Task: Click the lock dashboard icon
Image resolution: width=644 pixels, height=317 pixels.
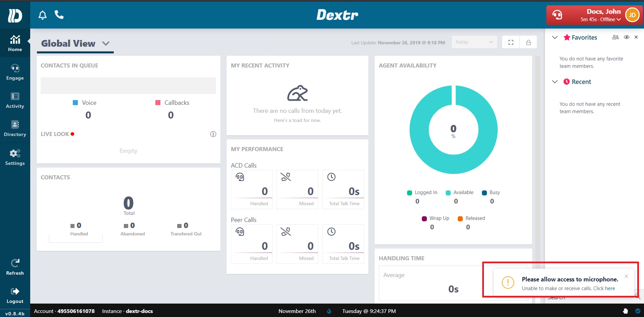Action: coord(528,42)
